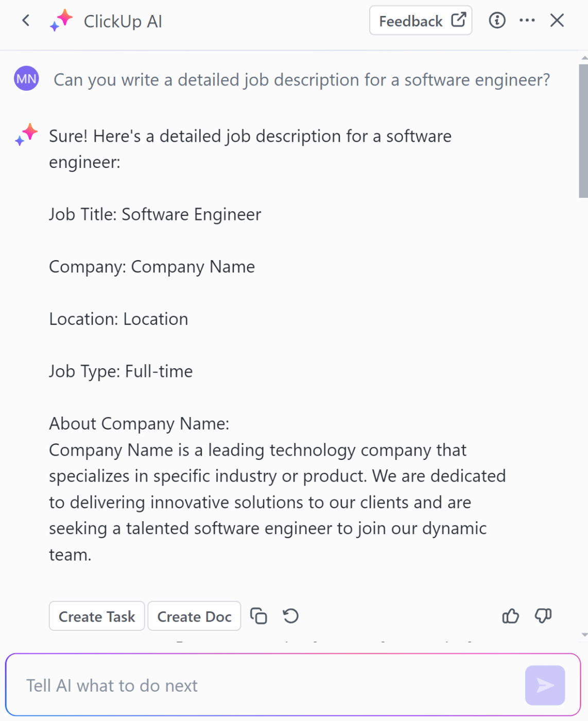588x721 pixels.
Task: Click the AI sparkle icon beside the response
Action: (x=26, y=135)
